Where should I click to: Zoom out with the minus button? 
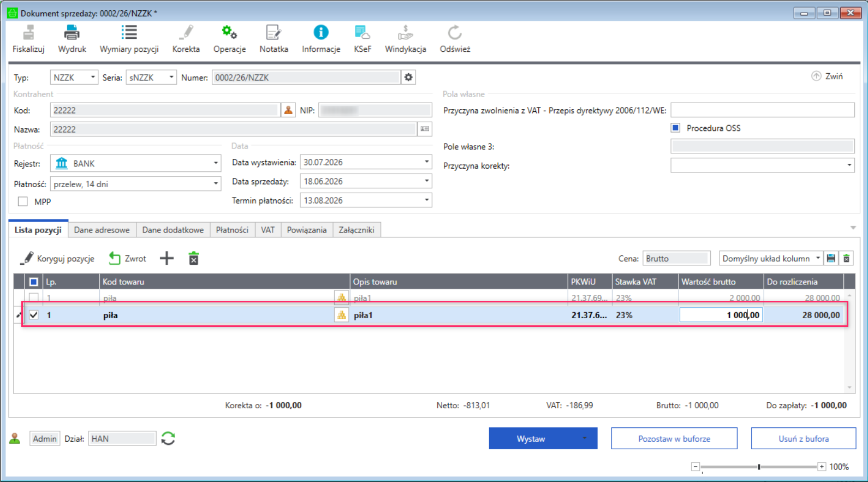[695, 467]
